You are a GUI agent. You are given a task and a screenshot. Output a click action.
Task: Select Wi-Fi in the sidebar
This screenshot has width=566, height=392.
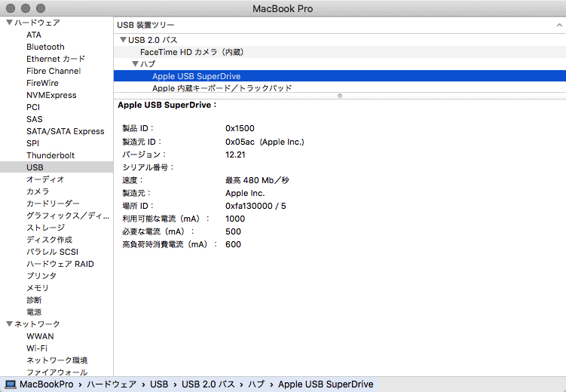tap(37, 348)
